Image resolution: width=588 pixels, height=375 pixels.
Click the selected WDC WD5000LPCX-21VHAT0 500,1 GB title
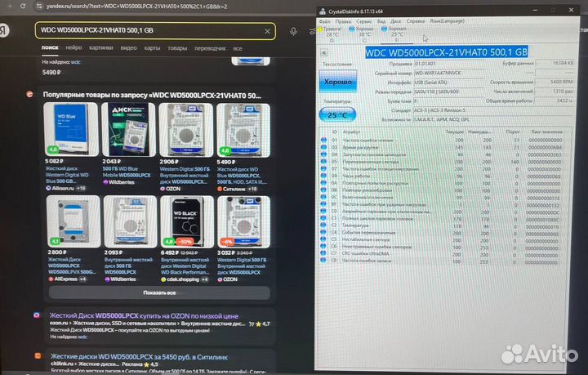coord(447,52)
